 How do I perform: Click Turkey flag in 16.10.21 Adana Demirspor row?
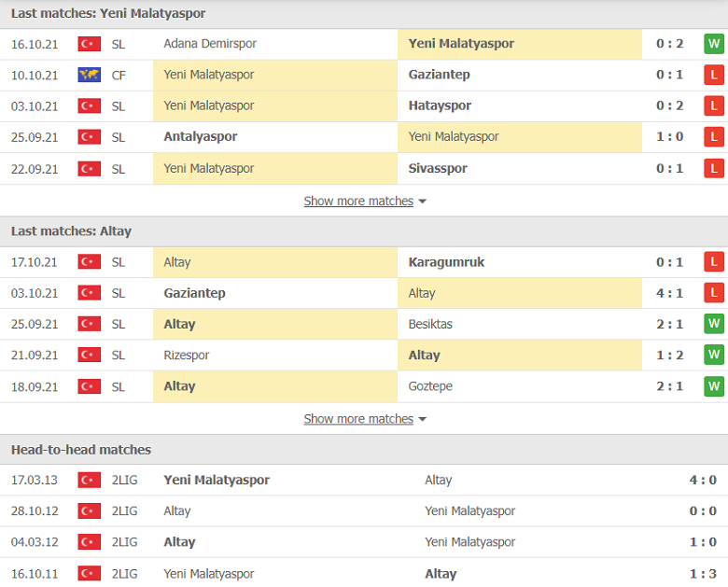point(90,44)
